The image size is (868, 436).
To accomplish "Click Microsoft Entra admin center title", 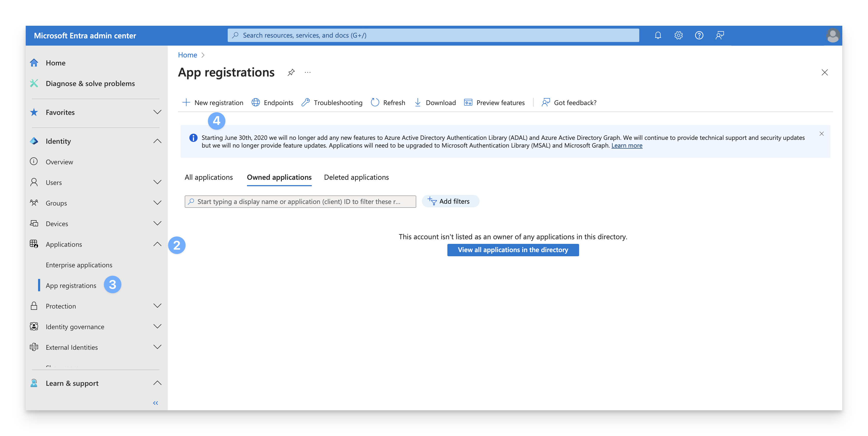I will pos(85,35).
